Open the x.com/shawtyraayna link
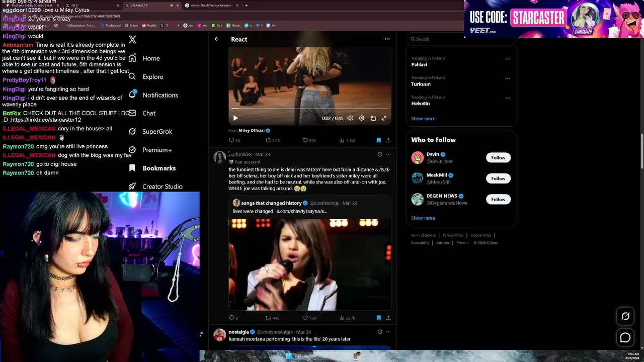 [x=301, y=211]
